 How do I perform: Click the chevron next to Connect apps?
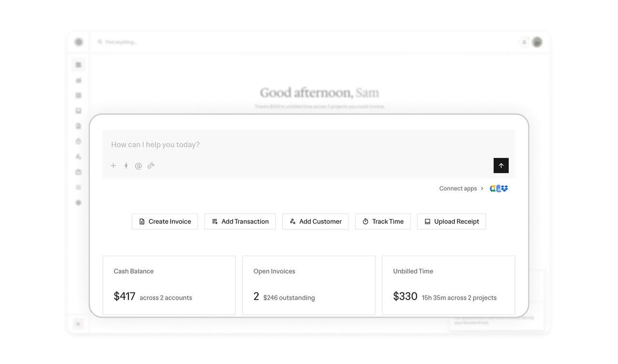point(482,189)
